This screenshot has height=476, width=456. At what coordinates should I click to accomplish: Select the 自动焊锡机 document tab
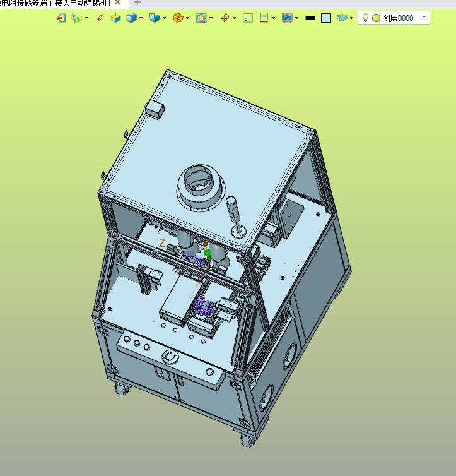[x=55, y=3]
